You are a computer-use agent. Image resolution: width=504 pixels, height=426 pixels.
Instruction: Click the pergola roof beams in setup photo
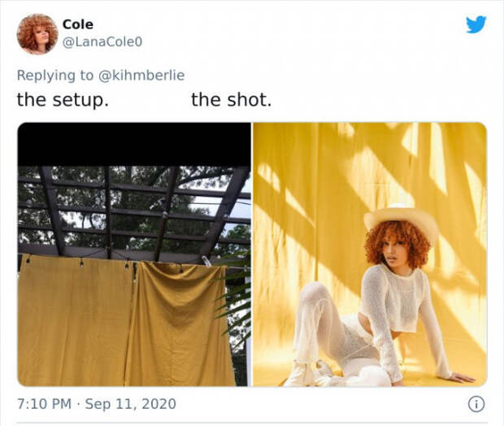pos(134,212)
